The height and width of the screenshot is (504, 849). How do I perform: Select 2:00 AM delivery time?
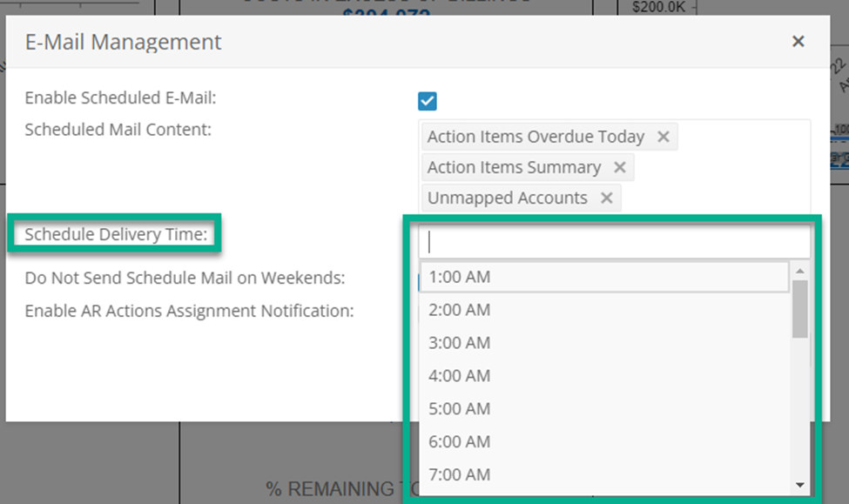604,310
